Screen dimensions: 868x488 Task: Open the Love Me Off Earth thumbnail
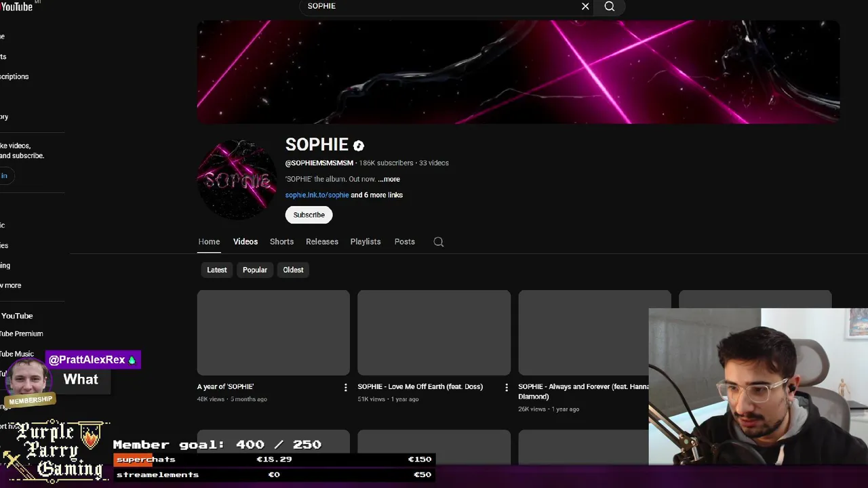(434, 333)
